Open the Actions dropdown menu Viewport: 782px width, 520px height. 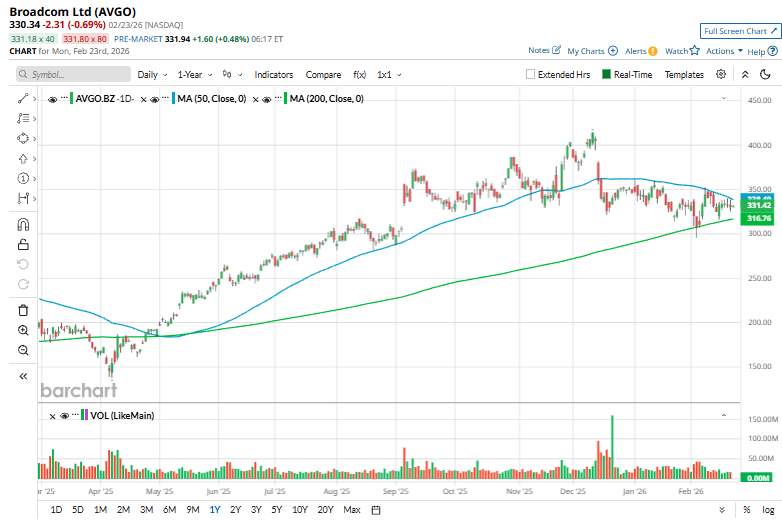[x=724, y=51]
